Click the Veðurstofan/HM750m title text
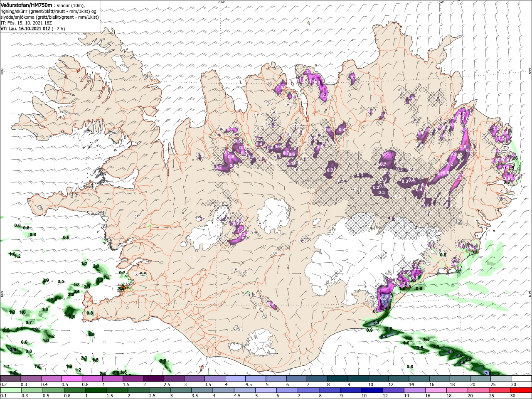 [x=27, y=5]
